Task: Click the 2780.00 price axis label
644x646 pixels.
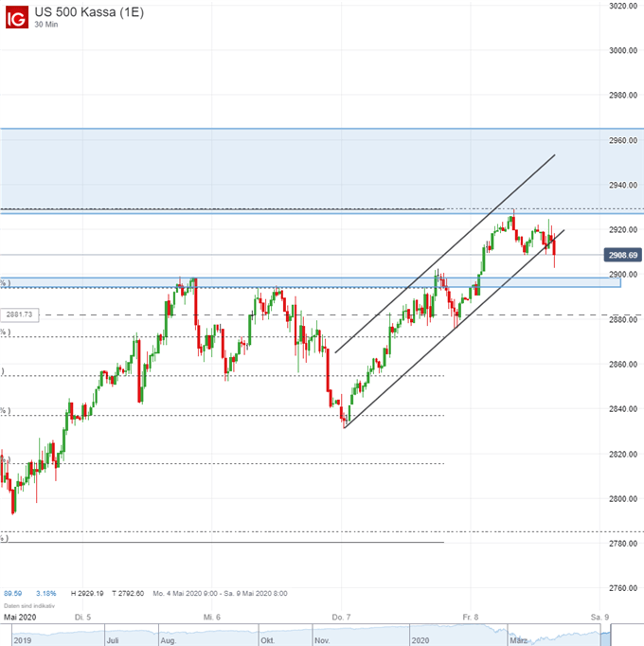Action: (x=623, y=544)
